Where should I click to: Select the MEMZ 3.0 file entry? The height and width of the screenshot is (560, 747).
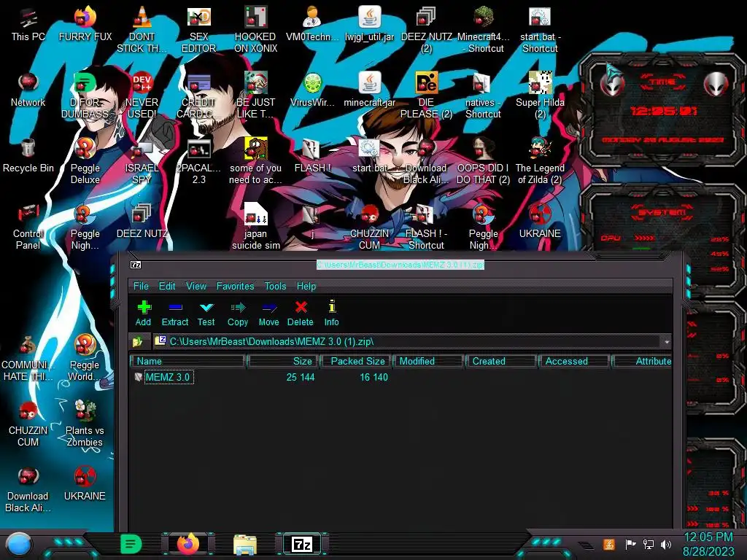pyautogui.click(x=169, y=377)
